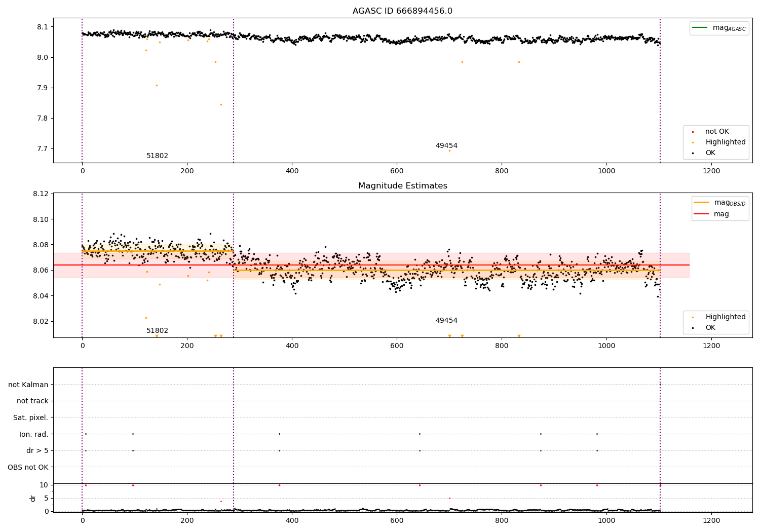The width and height of the screenshot is (760, 532).
Task: Click x-axis tick '1000' under Magnitude Estimates plot
Action: point(606,346)
